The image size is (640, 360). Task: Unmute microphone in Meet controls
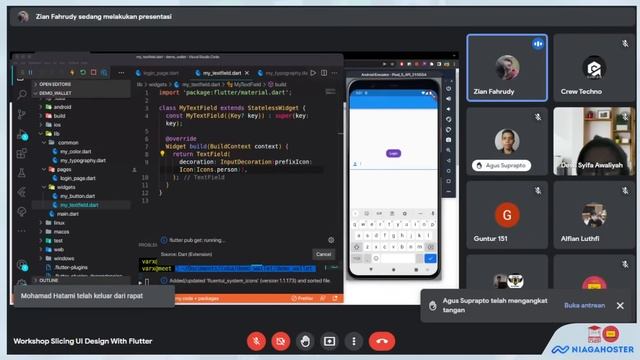coord(256,341)
